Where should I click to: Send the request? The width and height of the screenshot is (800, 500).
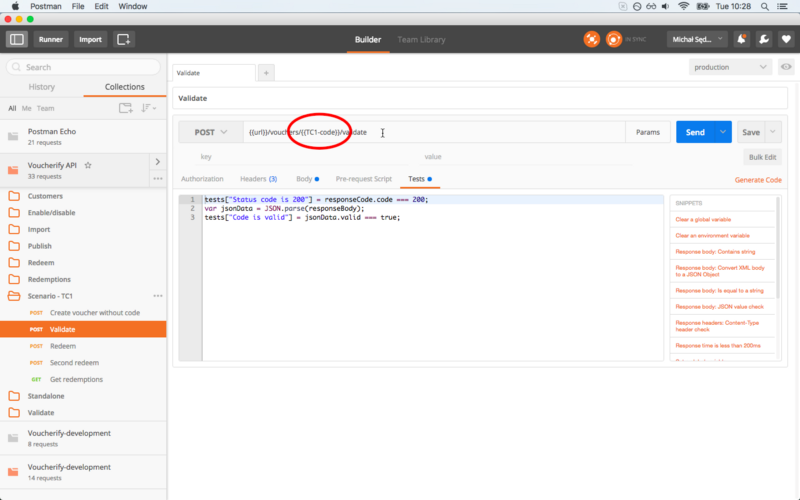click(x=695, y=132)
